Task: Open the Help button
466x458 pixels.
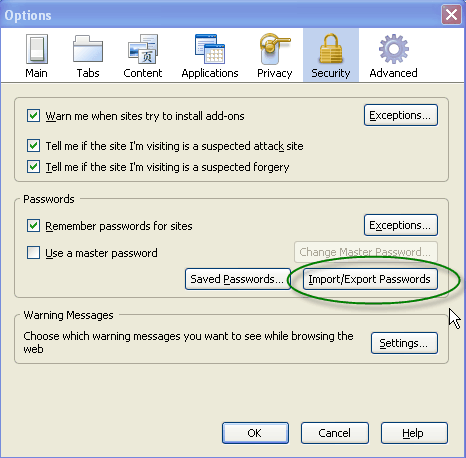Action: click(x=414, y=433)
